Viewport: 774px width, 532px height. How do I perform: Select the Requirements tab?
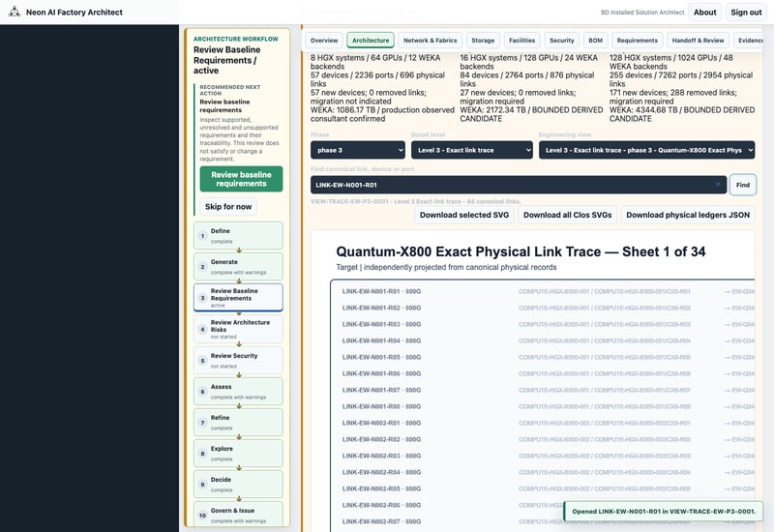click(x=637, y=41)
